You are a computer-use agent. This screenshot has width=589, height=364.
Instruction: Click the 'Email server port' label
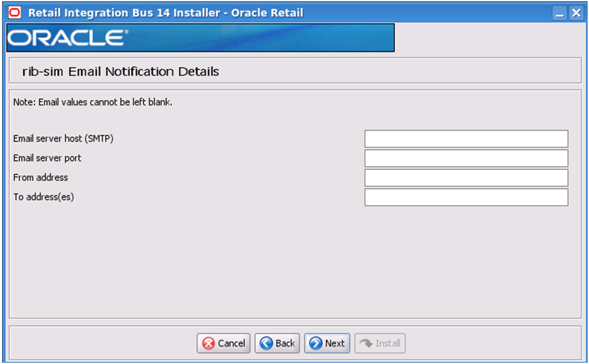pyautogui.click(x=47, y=158)
